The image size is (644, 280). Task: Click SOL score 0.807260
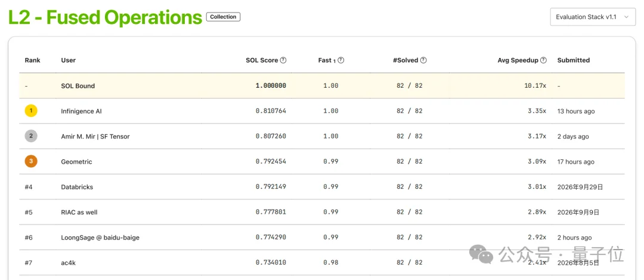click(x=271, y=137)
